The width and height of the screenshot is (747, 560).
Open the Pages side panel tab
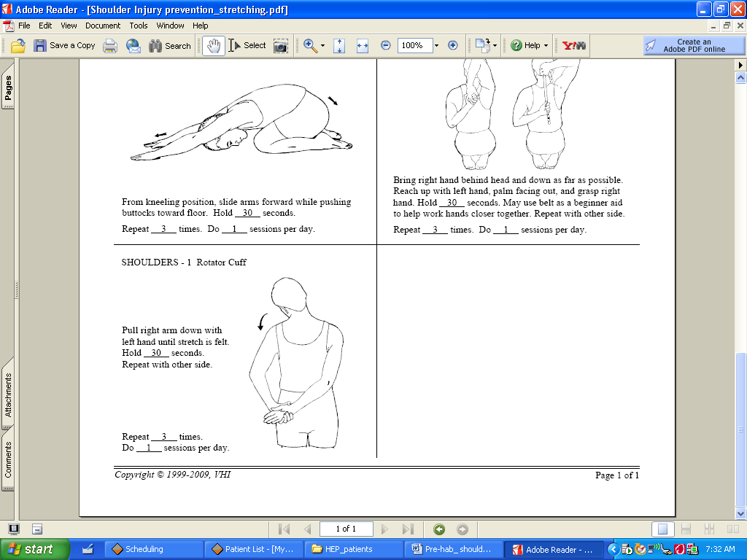point(8,89)
